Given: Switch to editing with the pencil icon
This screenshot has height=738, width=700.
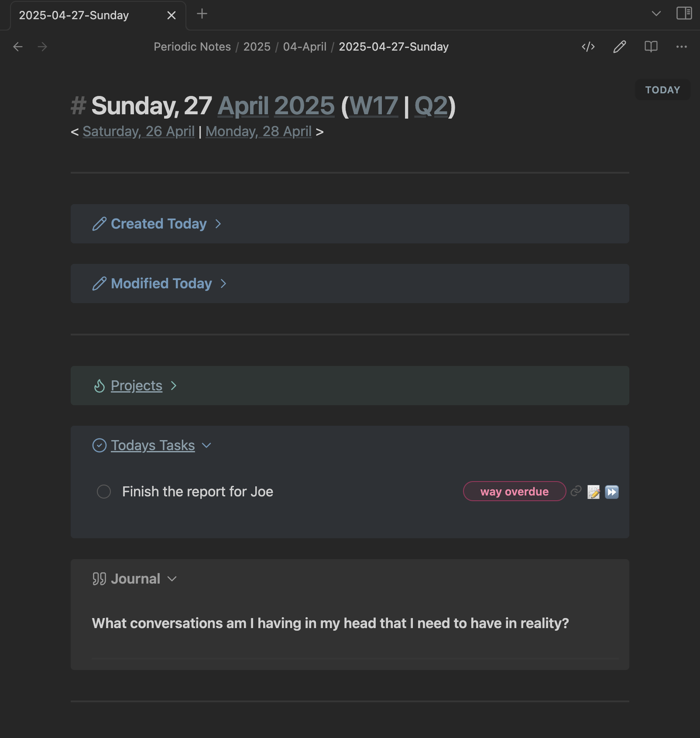Looking at the screenshot, I should point(620,47).
